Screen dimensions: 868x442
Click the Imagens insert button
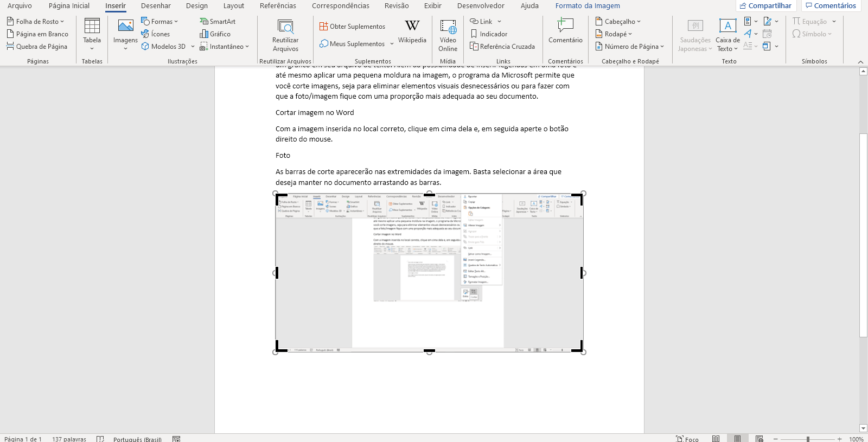click(x=125, y=34)
